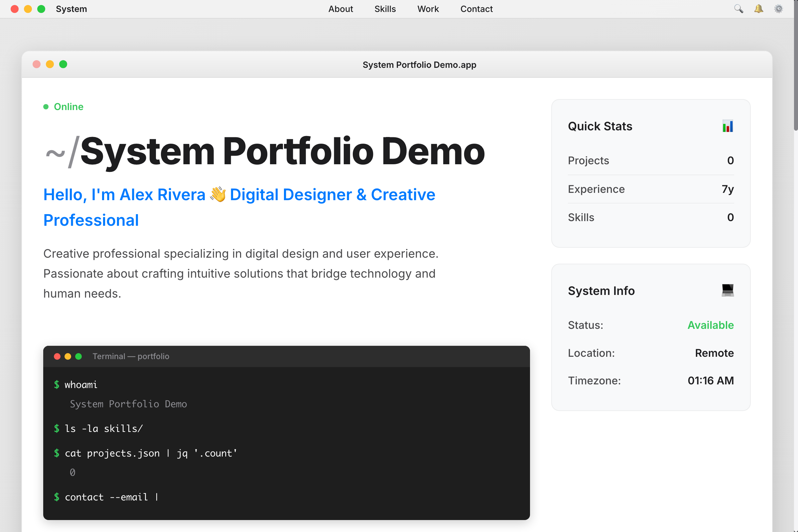Click the Online status label
798x532 pixels.
point(68,107)
